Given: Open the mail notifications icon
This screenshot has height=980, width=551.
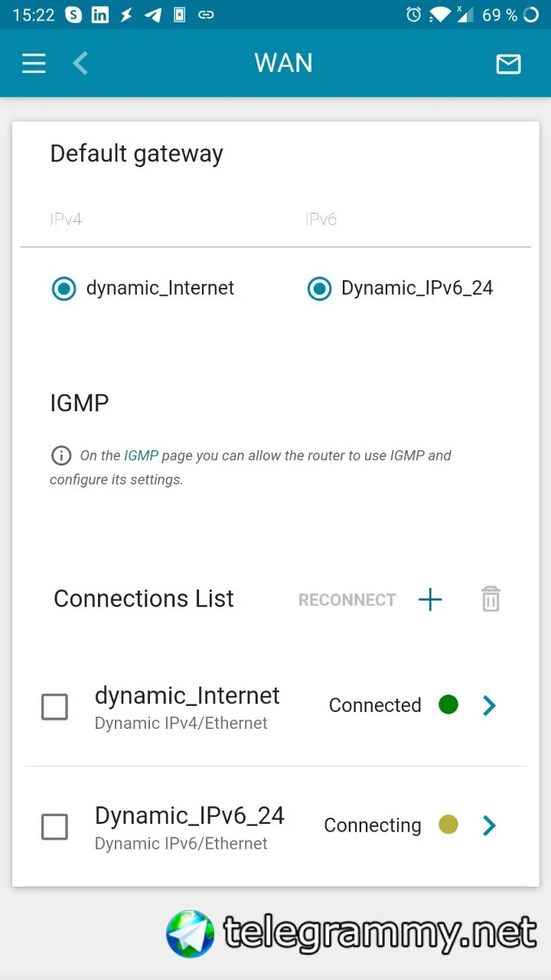Looking at the screenshot, I should (x=508, y=64).
